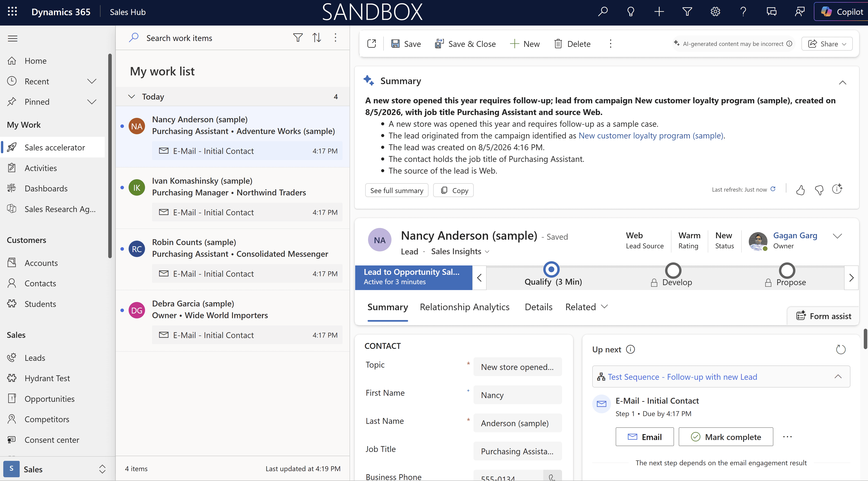The height and width of the screenshot is (481, 868).
Task: Expand Pinned in navigation
Action: point(92,102)
